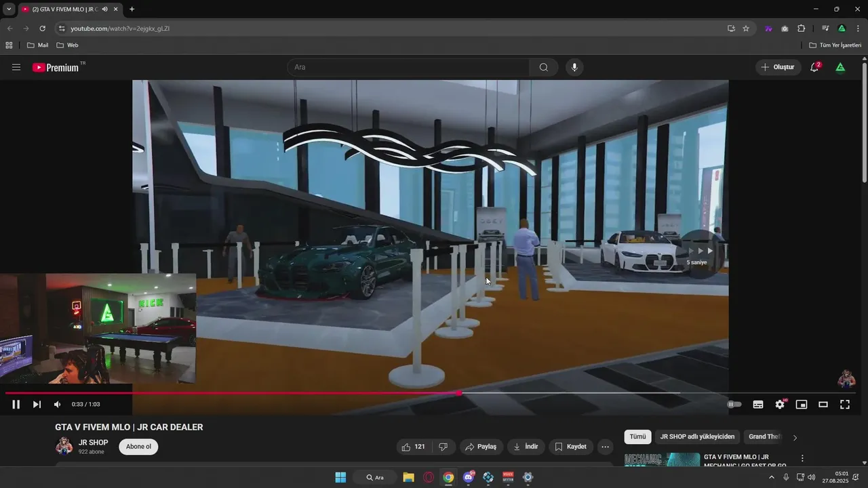Viewport: 868px width, 488px height.
Task: Open the media control playlist icon
Action: (825, 28)
